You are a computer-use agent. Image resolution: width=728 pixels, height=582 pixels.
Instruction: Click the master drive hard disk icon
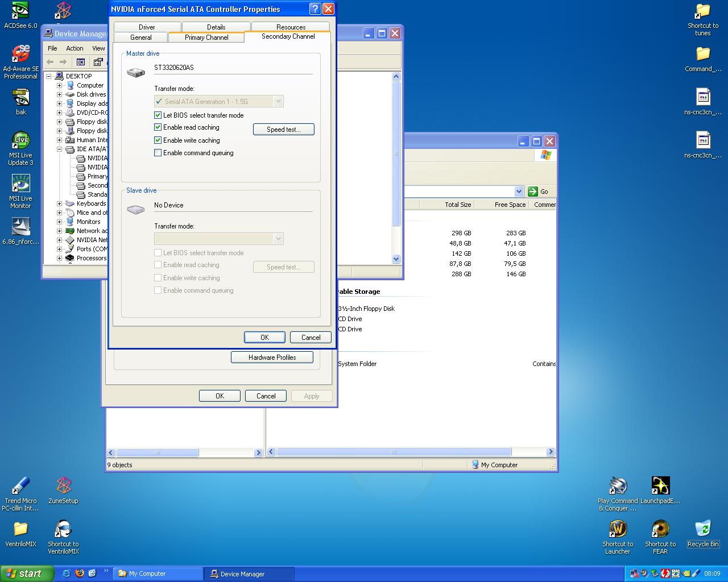(135, 73)
